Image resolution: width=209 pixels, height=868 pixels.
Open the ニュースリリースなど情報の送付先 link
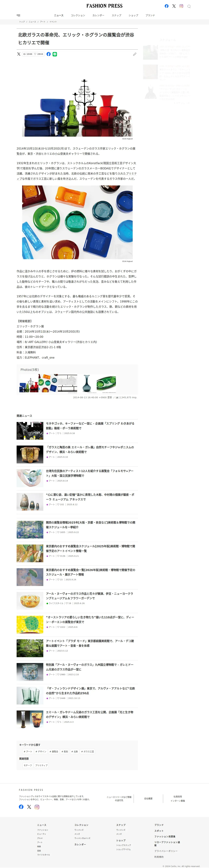pyautogui.click(x=119, y=799)
